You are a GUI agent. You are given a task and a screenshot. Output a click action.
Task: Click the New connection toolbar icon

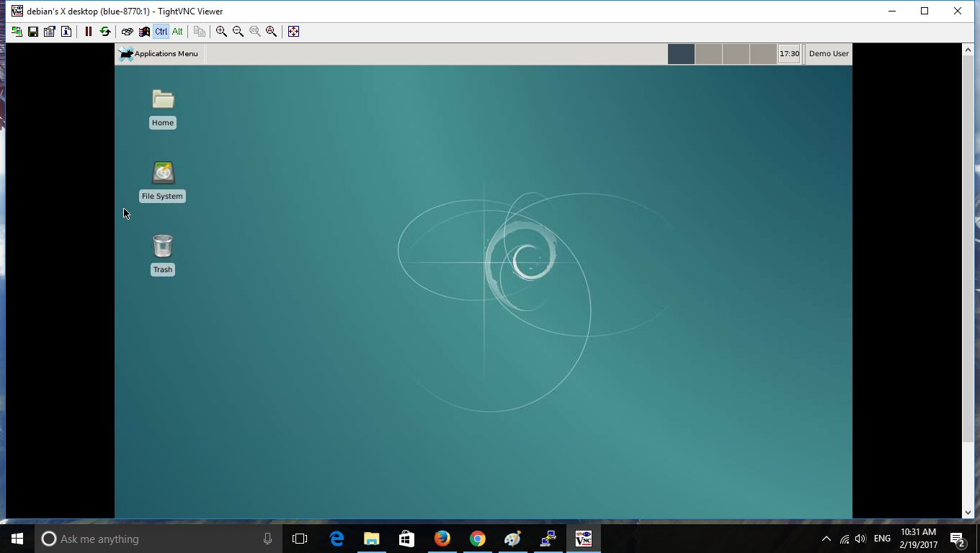click(x=17, y=32)
